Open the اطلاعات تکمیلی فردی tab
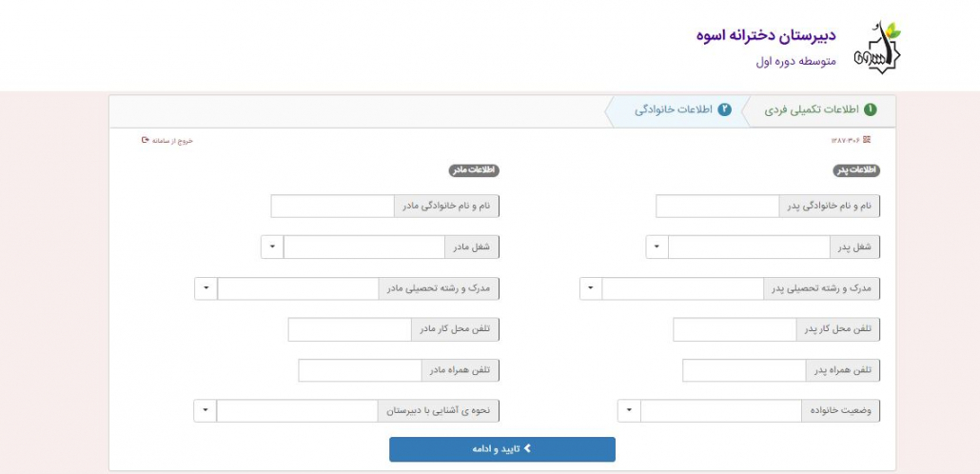The width and height of the screenshot is (980, 474). pyautogui.click(x=820, y=110)
